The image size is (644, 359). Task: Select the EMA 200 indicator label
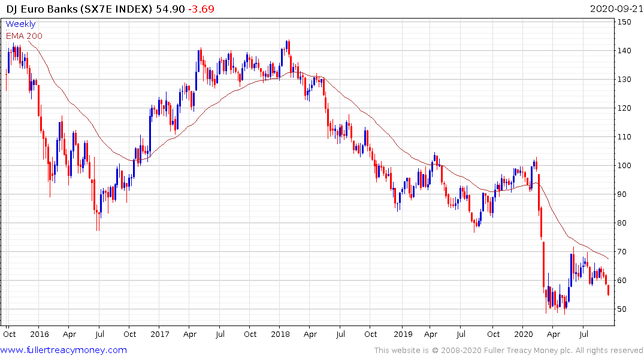point(24,36)
